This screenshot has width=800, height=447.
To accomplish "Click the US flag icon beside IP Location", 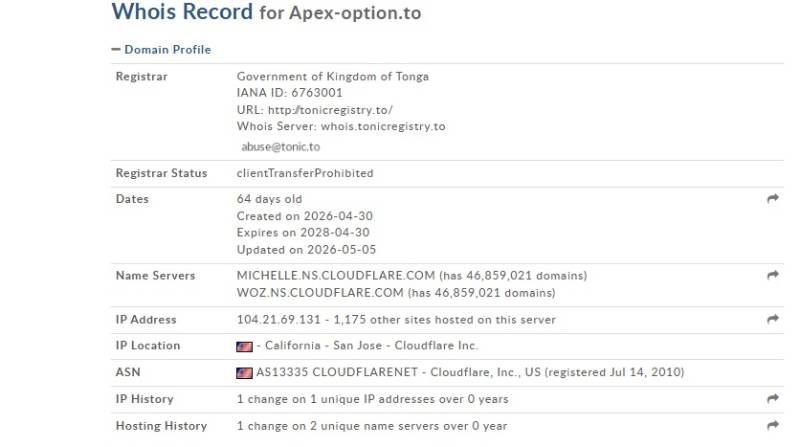I will tap(244, 346).
